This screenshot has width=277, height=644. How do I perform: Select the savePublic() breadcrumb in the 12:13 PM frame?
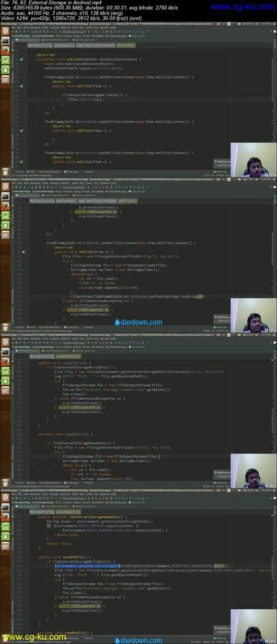tap(68, 356)
